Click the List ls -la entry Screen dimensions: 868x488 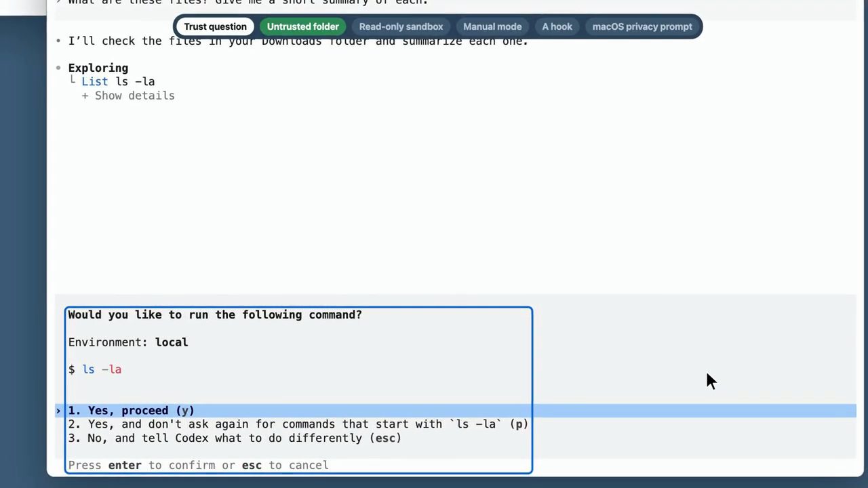118,81
